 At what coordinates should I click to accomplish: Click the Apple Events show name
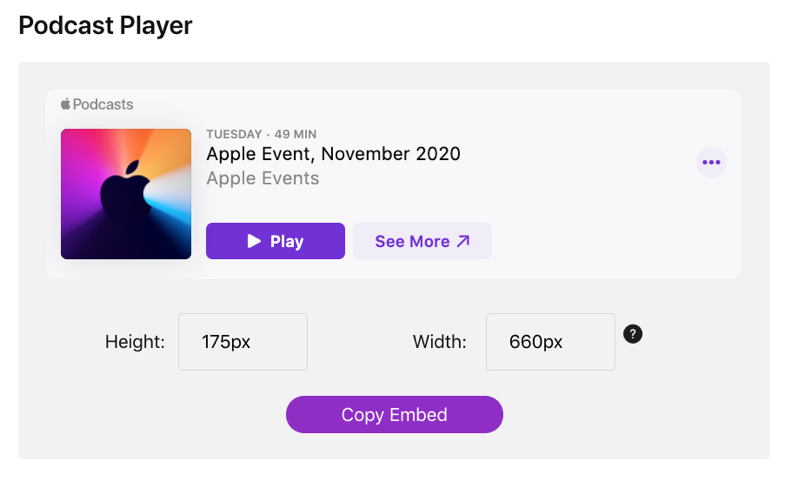tap(262, 179)
